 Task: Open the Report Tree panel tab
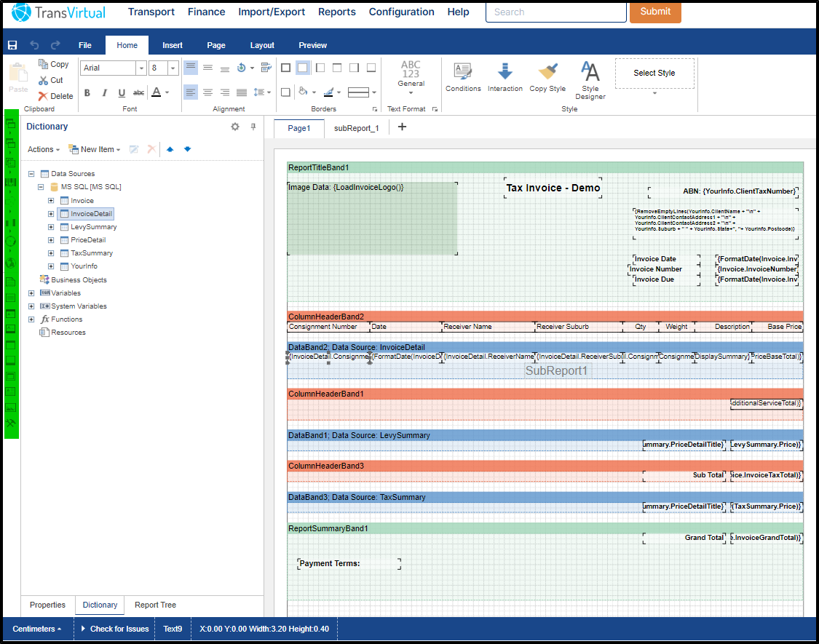155,605
